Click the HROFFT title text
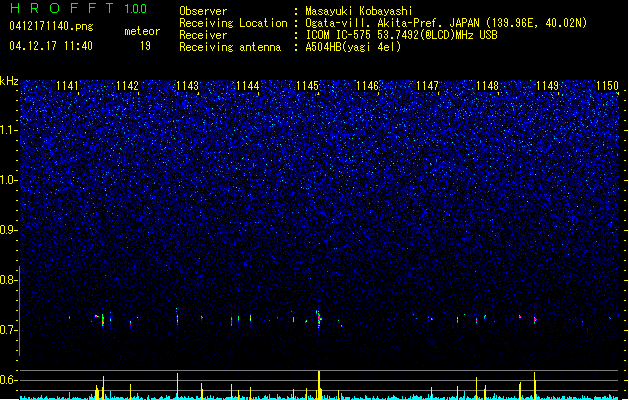This screenshot has height=400, width=629. pyautogui.click(x=63, y=8)
